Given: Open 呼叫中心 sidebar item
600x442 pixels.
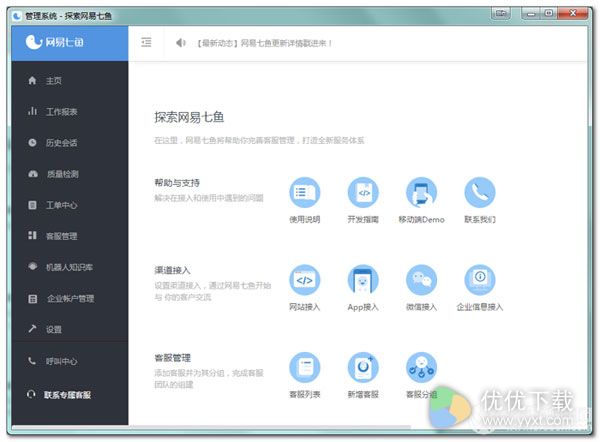Looking at the screenshot, I should pos(70,361).
